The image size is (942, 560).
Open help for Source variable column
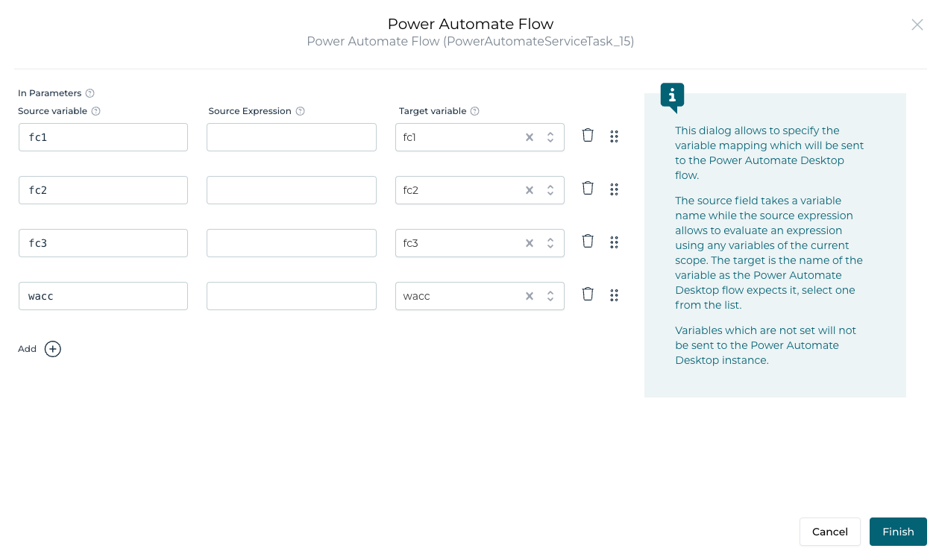pyautogui.click(x=96, y=110)
